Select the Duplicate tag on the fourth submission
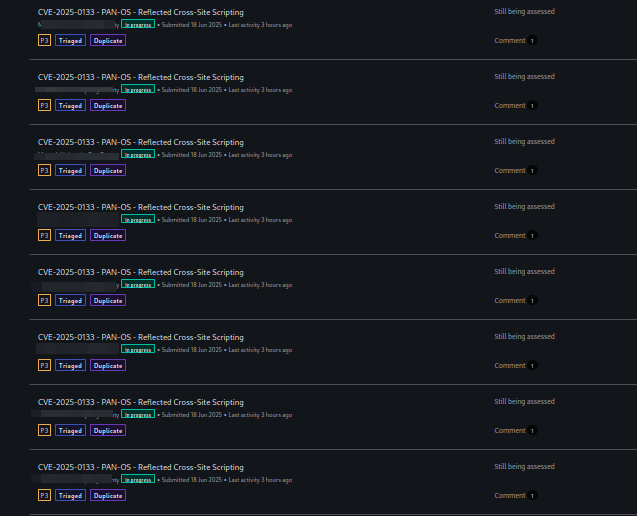The height and width of the screenshot is (516, 637). pyautogui.click(x=108, y=235)
